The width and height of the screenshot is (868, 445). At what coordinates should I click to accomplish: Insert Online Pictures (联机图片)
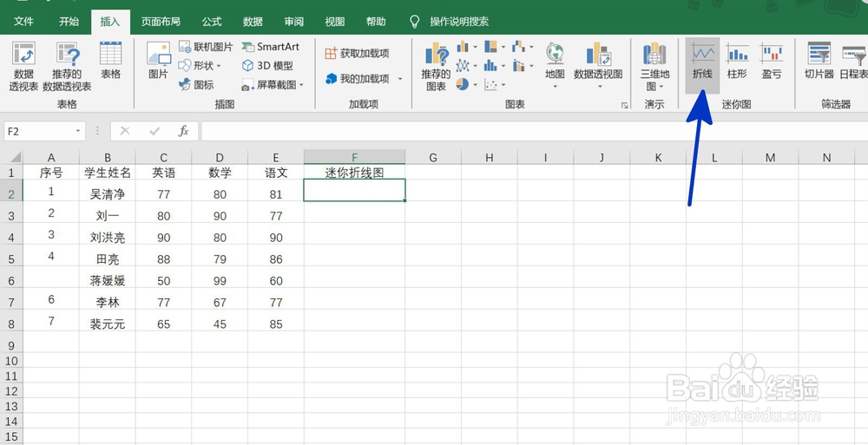pyautogui.click(x=206, y=47)
